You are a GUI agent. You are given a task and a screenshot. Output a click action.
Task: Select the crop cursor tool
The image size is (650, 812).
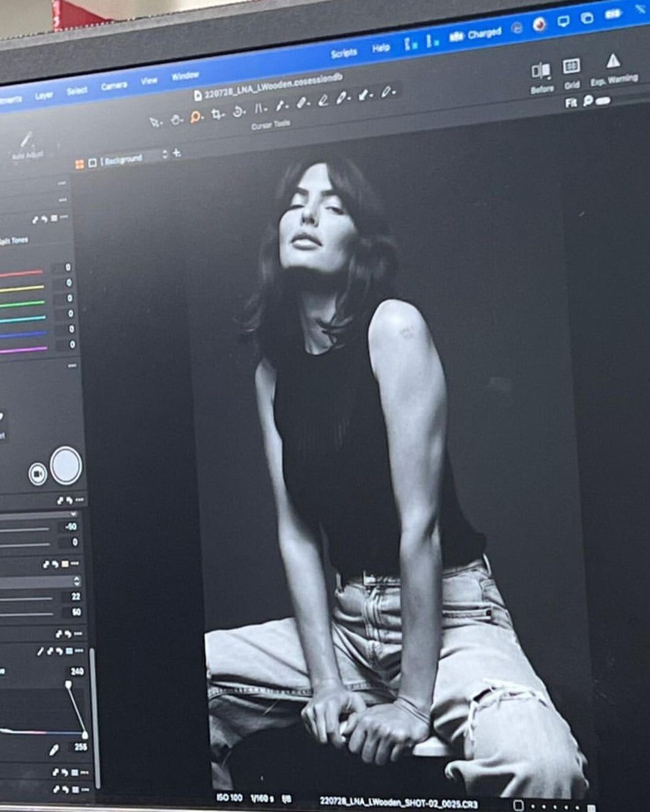217,114
